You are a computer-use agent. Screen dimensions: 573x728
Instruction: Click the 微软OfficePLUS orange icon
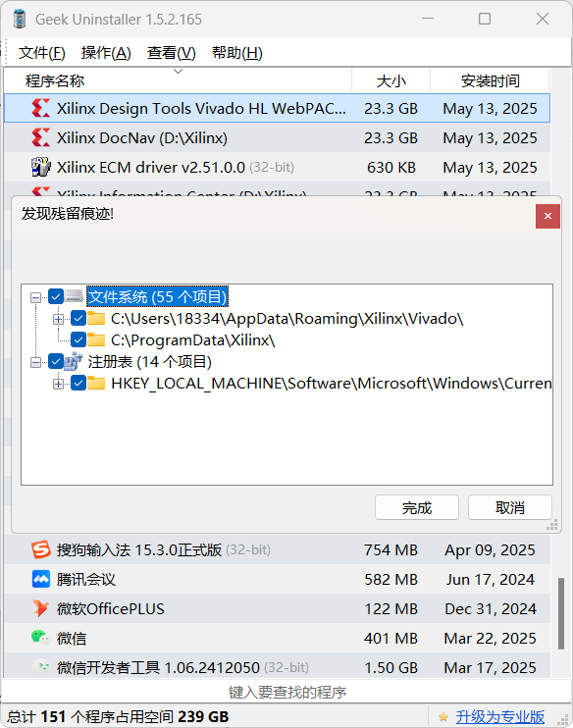coord(41,608)
